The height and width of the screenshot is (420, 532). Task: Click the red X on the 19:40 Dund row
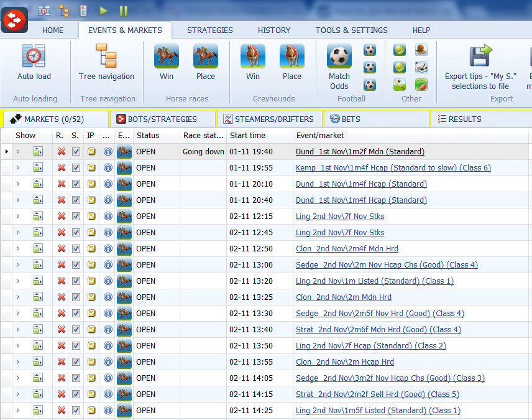(x=62, y=152)
